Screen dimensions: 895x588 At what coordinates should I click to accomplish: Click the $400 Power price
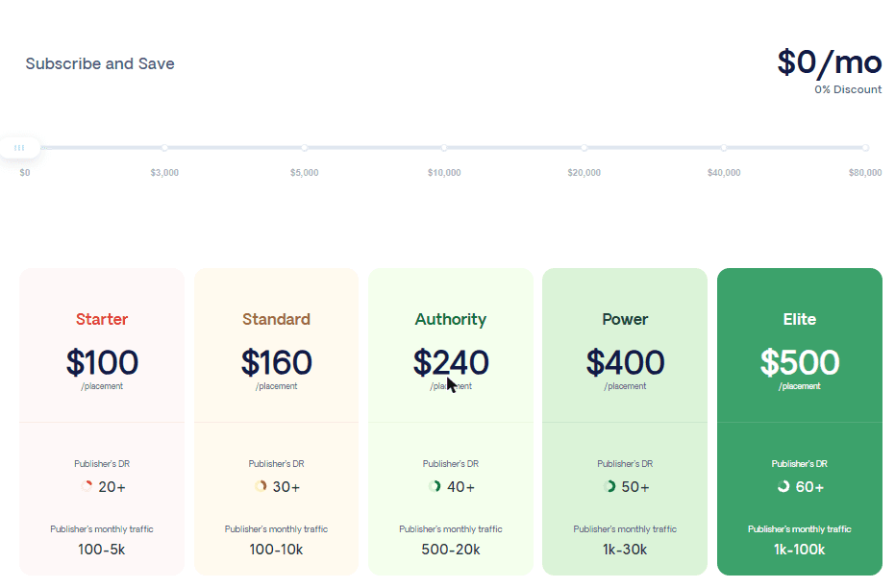(x=625, y=362)
